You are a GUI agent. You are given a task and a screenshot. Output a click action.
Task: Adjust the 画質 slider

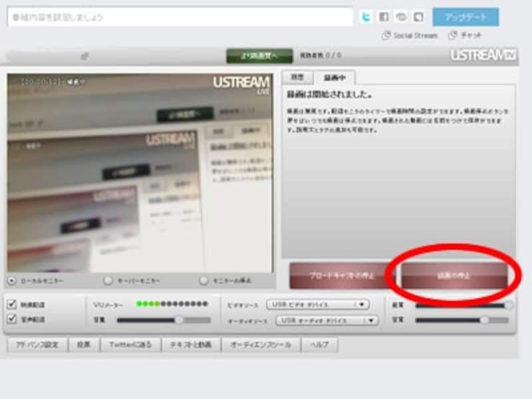click(x=464, y=305)
